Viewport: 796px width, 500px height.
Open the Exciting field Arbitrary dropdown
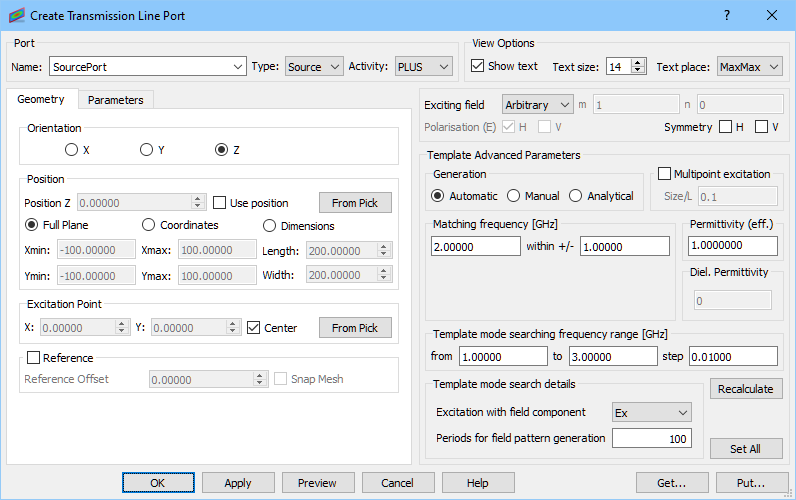point(538,105)
